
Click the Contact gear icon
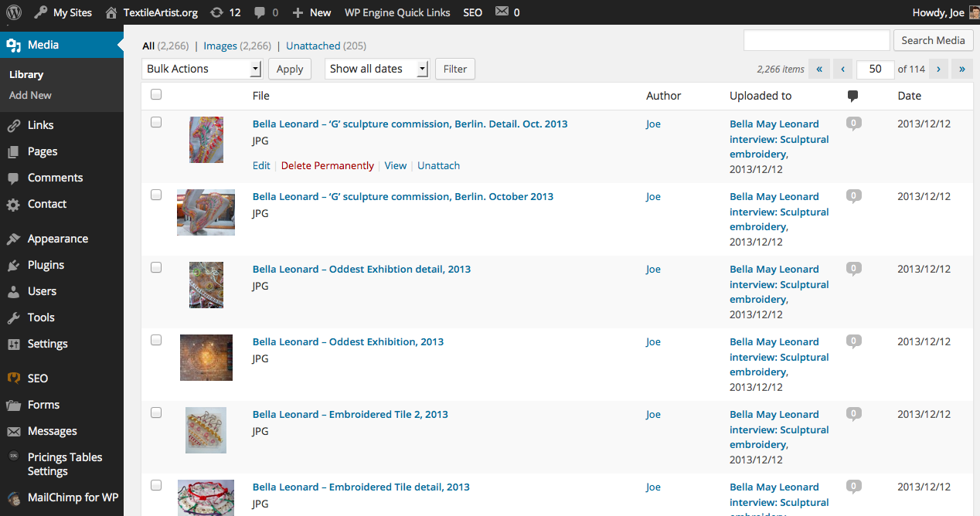pyautogui.click(x=13, y=205)
